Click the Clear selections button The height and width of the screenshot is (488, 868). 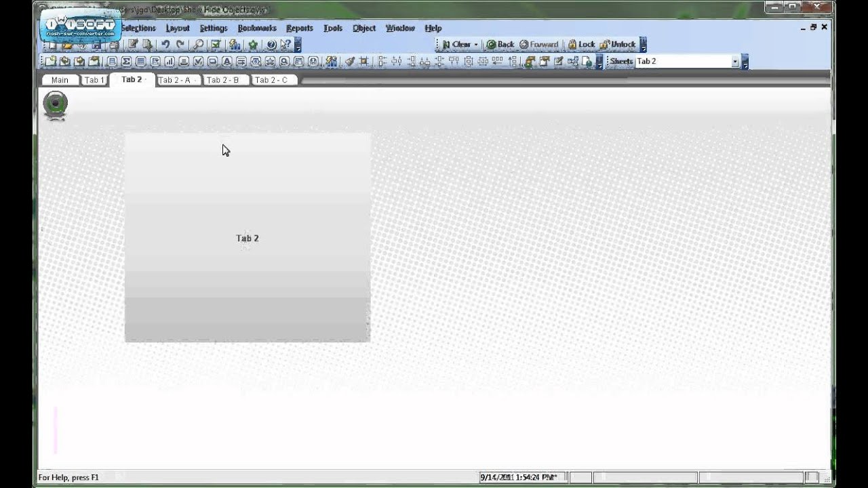tap(456, 45)
